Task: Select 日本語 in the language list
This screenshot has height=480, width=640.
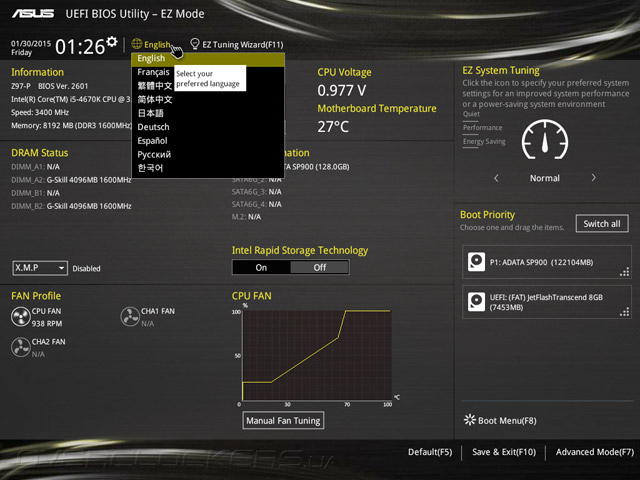Action: pos(208,113)
